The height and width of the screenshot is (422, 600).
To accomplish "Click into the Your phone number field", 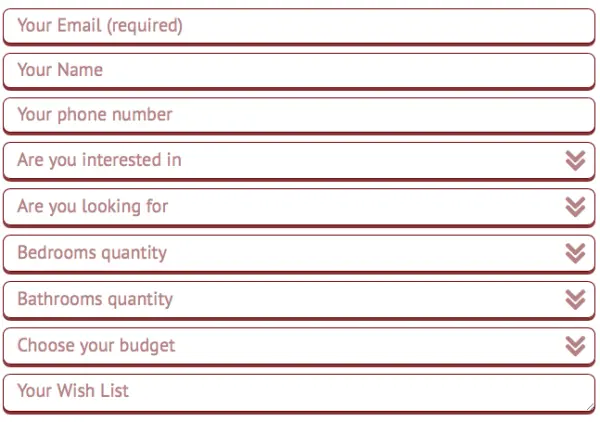I will [300, 115].
